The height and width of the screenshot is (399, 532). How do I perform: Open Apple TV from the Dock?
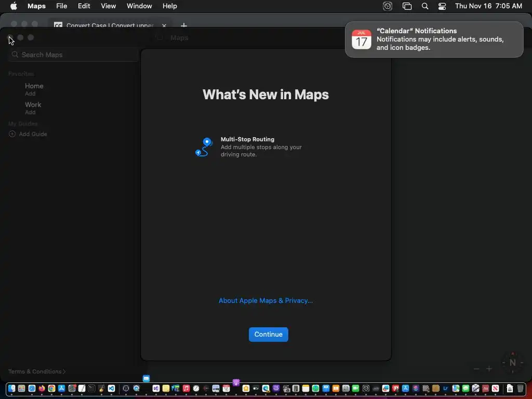pos(256,389)
